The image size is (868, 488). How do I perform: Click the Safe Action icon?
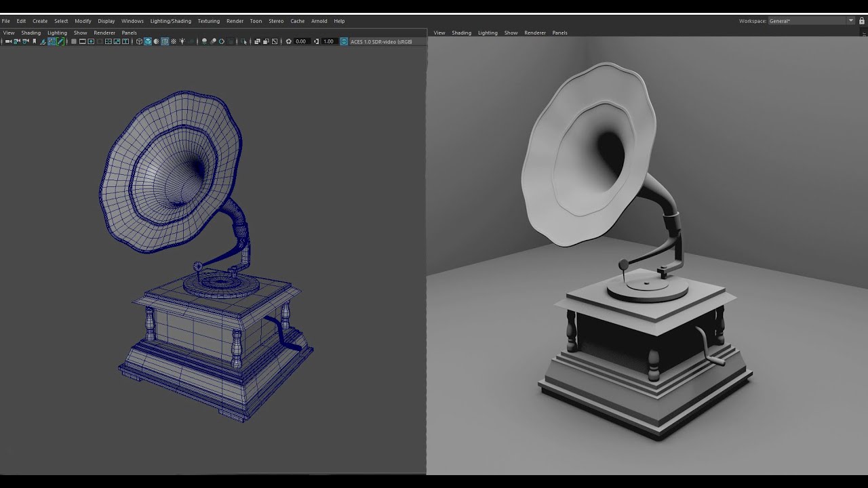tap(117, 41)
